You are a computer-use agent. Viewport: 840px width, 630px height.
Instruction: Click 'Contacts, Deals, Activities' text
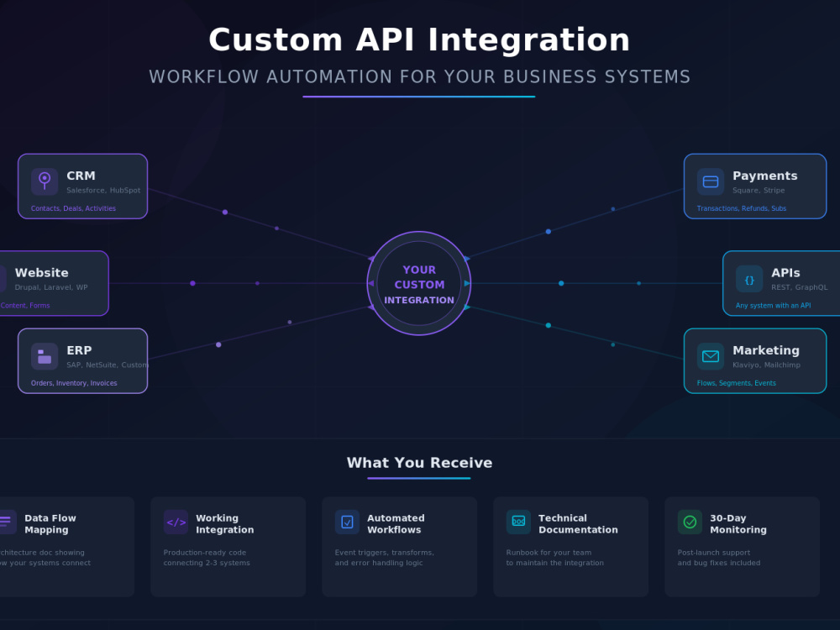pos(73,208)
